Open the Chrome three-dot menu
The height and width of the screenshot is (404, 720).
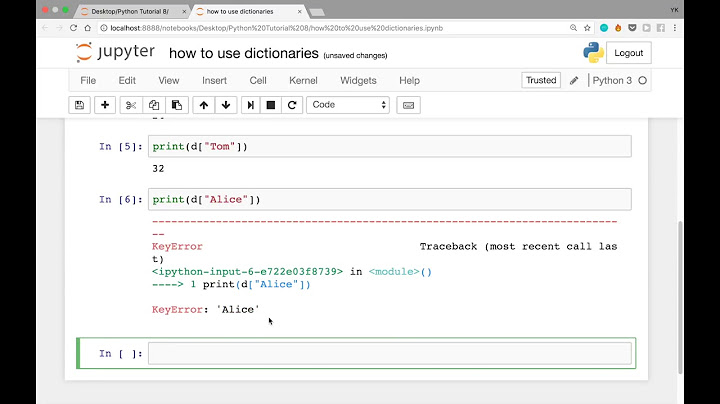(x=675, y=28)
